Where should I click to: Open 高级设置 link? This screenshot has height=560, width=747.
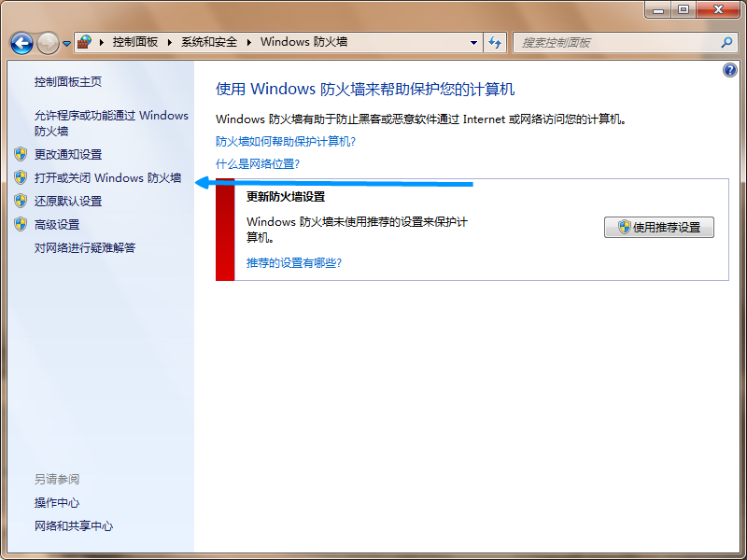click(x=57, y=225)
